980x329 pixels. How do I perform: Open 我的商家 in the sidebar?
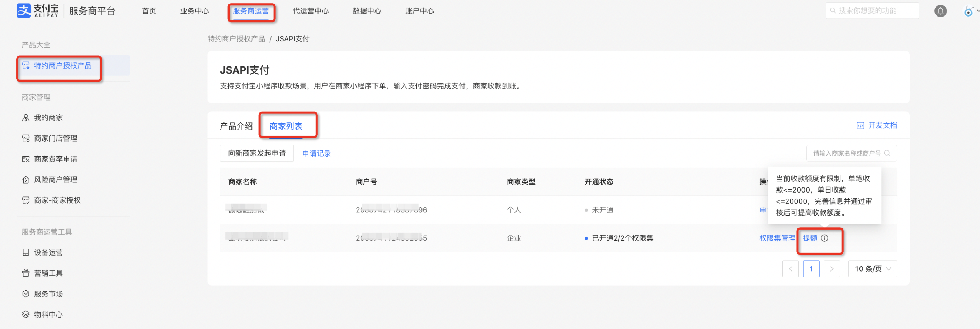click(x=48, y=118)
